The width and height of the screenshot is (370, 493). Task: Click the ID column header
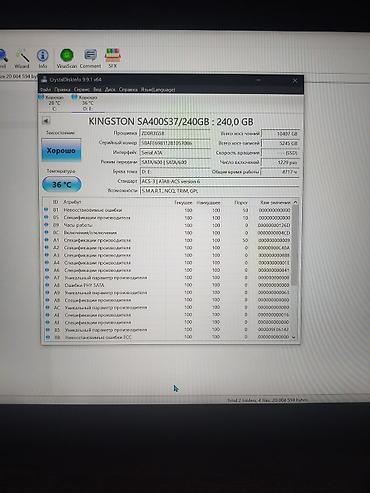tap(56, 202)
